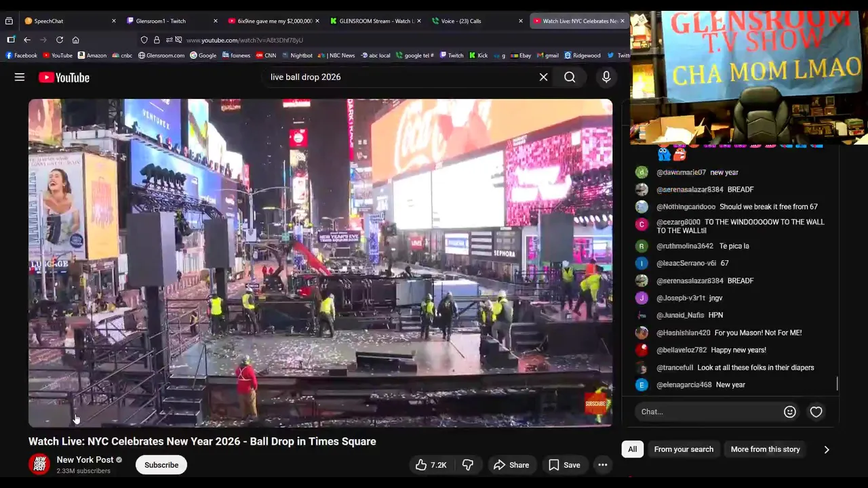Run search with magnifier button

point(570,77)
